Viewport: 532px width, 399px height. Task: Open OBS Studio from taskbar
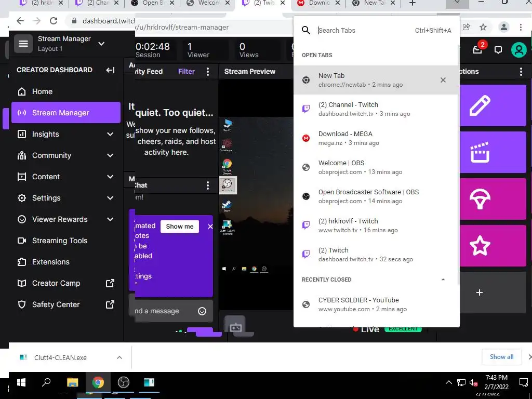pyautogui.click(x=124, y=383)
